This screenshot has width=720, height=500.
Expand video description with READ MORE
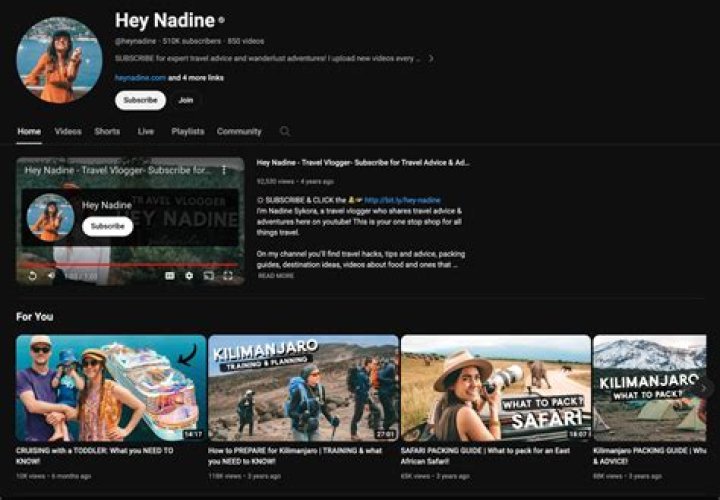[x=276, y=276]
